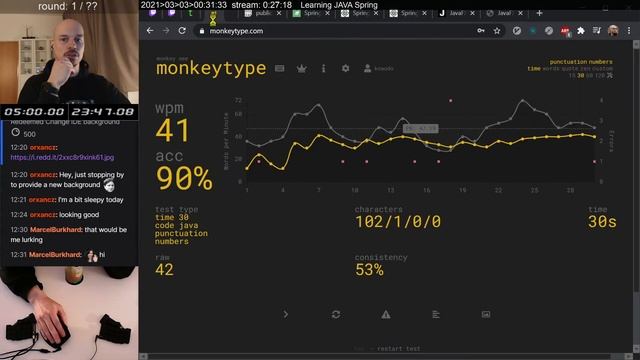640x360 pixels.
Task: Choose the 15 second duration
Action: click(x=572, y=76)
